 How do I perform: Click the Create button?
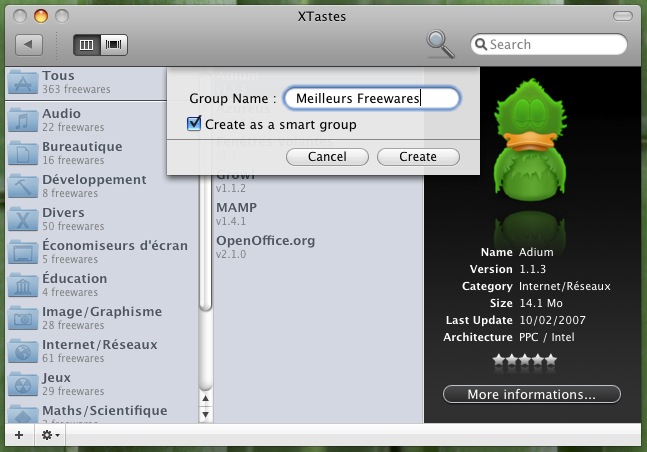coord(418,157)
